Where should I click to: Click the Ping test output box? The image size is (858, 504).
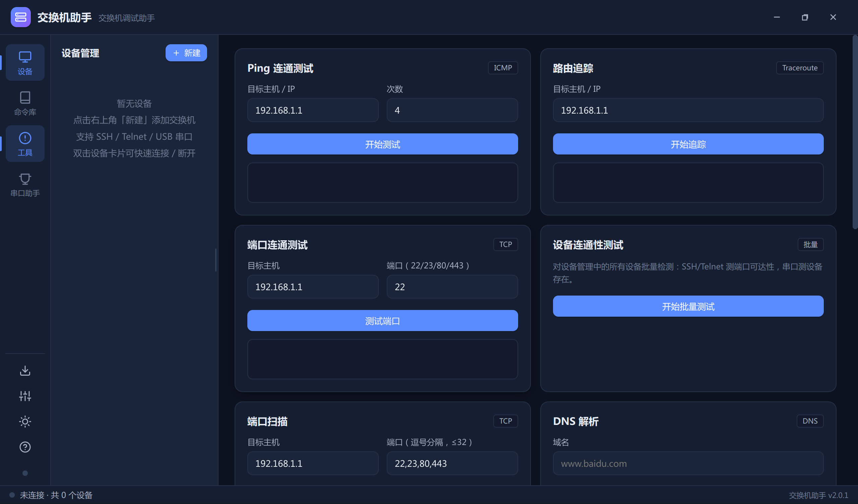[x=382, y=183]
